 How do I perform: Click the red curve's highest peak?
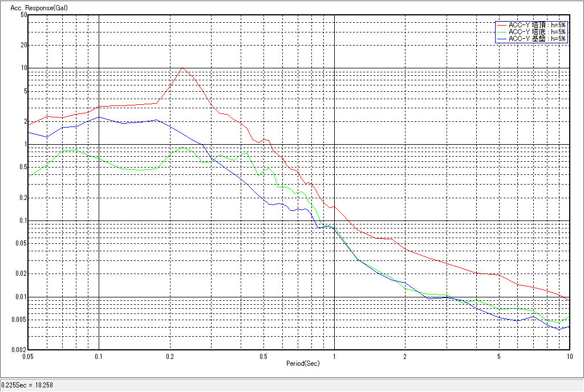[182, 67]
